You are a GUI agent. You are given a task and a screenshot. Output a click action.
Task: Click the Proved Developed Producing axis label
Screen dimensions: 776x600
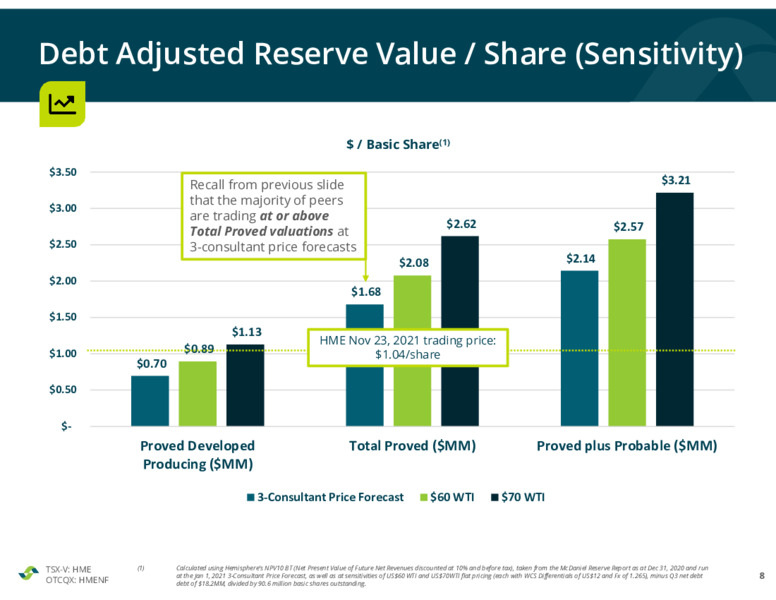(197, 455)
